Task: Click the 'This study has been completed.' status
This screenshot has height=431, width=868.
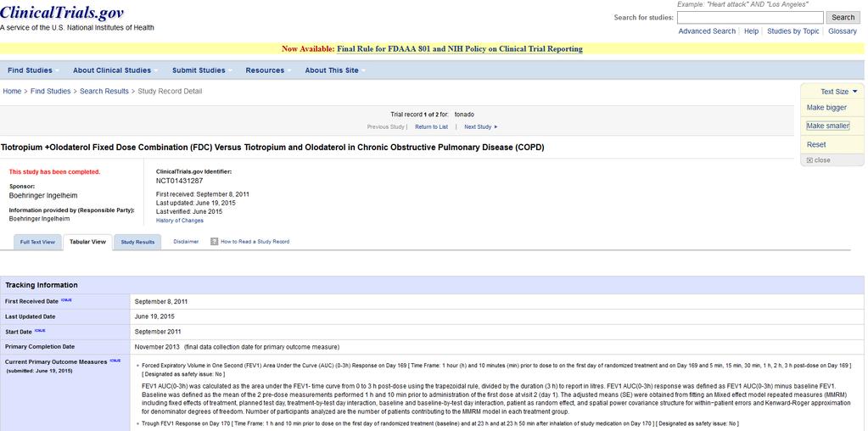Action: (x=55, y=172)
